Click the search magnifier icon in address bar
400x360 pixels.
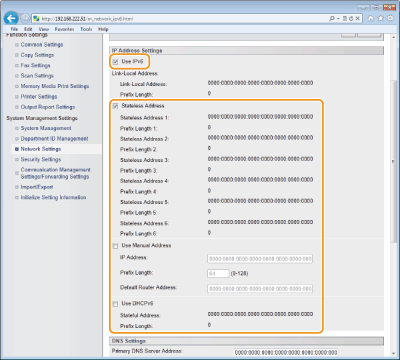[332, 19]
